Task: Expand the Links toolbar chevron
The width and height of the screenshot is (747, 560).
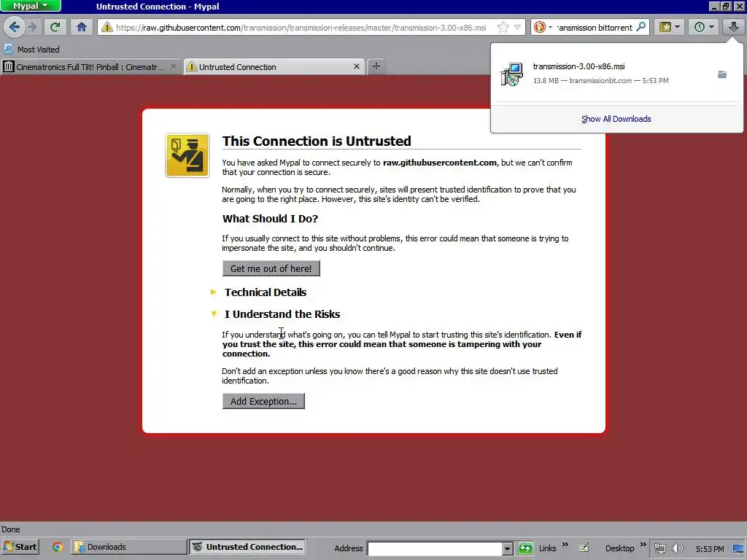Action: click(565, 544)
